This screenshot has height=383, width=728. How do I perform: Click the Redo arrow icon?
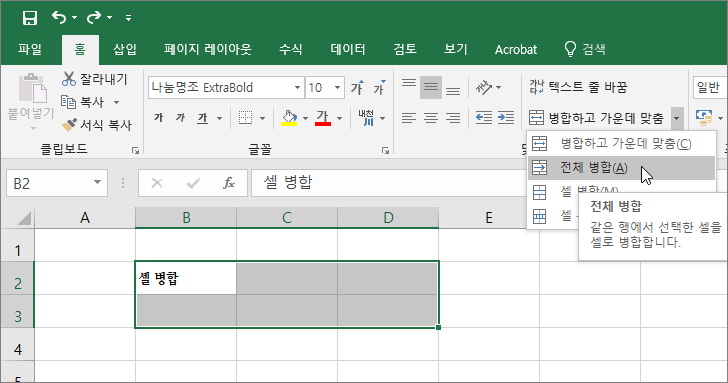click(94, 17)
